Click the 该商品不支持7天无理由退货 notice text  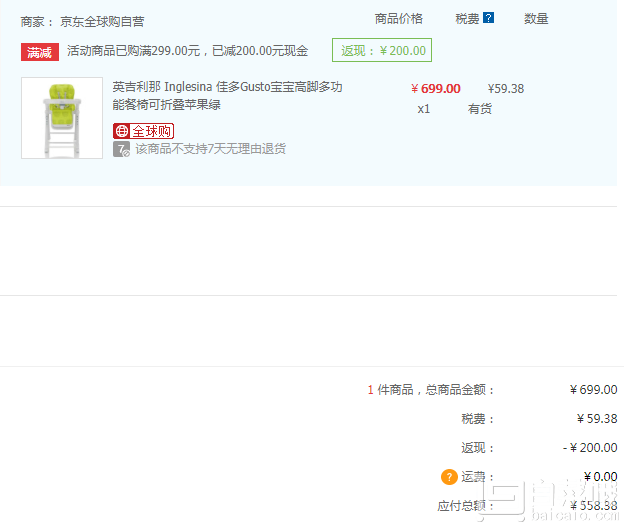click(211, 149)
